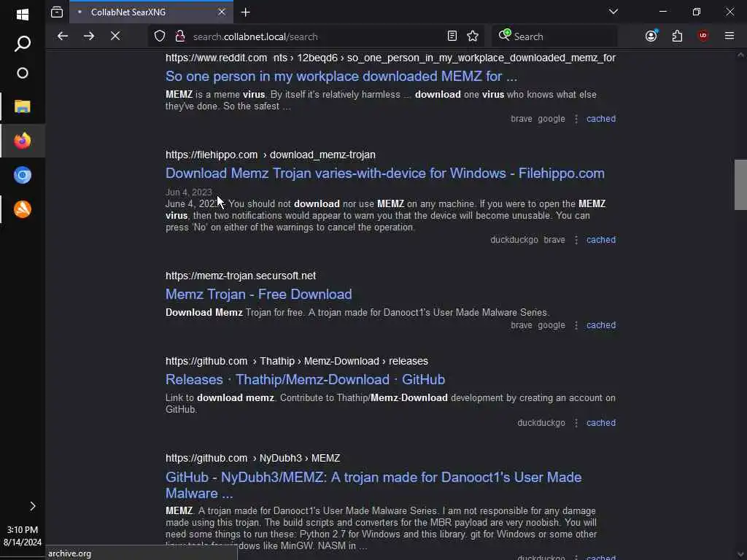The width and height of the screenshot is (747, 560).
Task: Launch File Explorer from the taskbar
Action: point(23,106)
